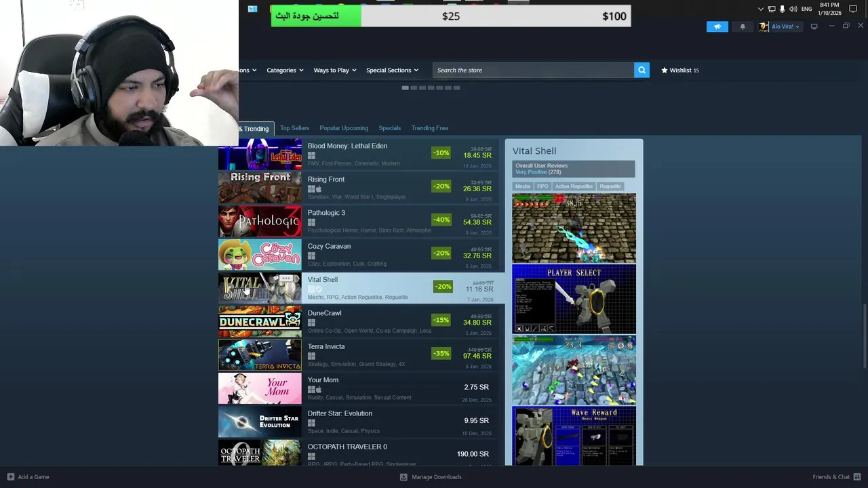Switch to the Popular Upcoming tab

click(x=344, y=128)
